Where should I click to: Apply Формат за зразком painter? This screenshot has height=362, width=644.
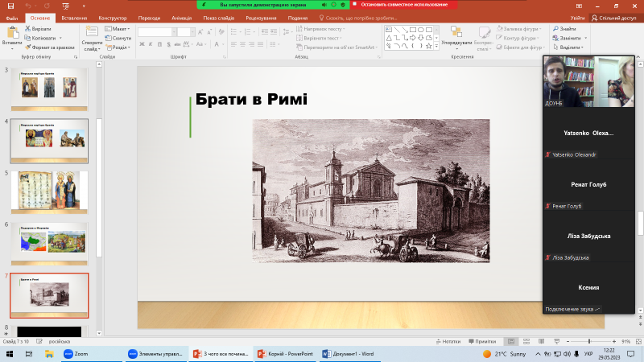coord(50,47)
